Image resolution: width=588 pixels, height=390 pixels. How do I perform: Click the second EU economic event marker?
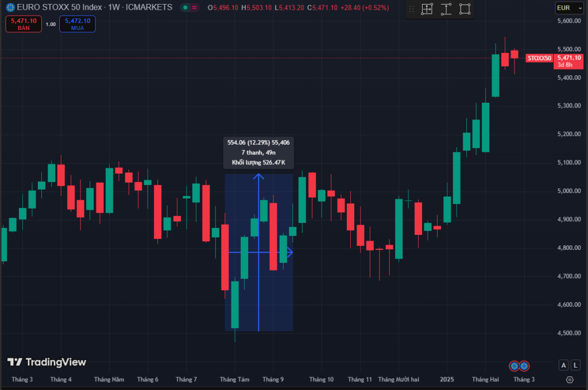click(x=524, y=365)
